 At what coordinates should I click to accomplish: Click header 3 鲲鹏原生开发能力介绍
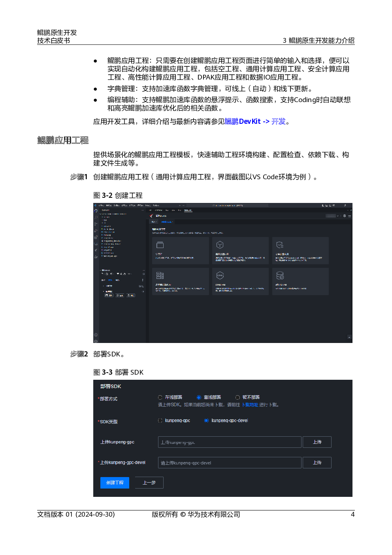click(x=318, y=40)
